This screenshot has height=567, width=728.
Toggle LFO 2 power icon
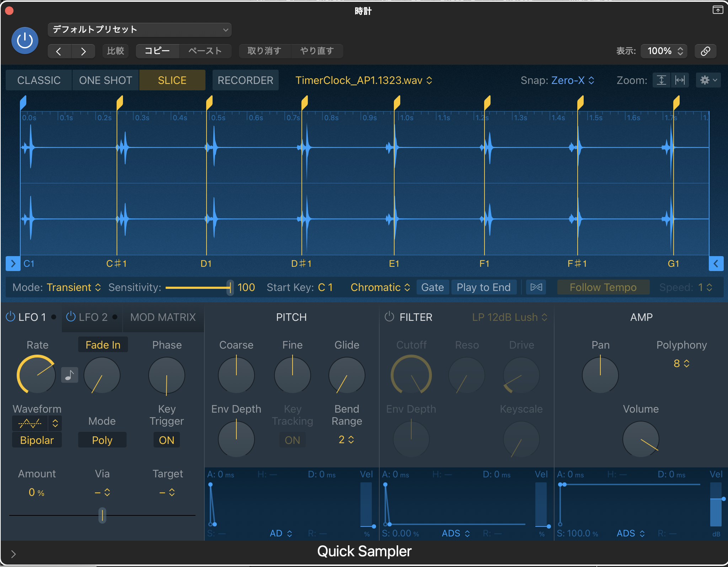pos(71,317)
